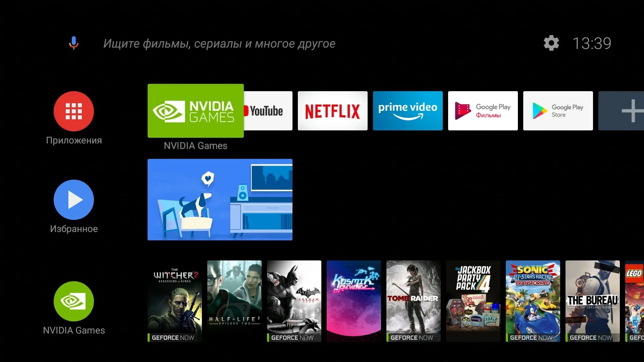Open Google Play Фильмы app
Image resolution: width=644 pixels, height=362 pixels.
[x=483, y=111]
